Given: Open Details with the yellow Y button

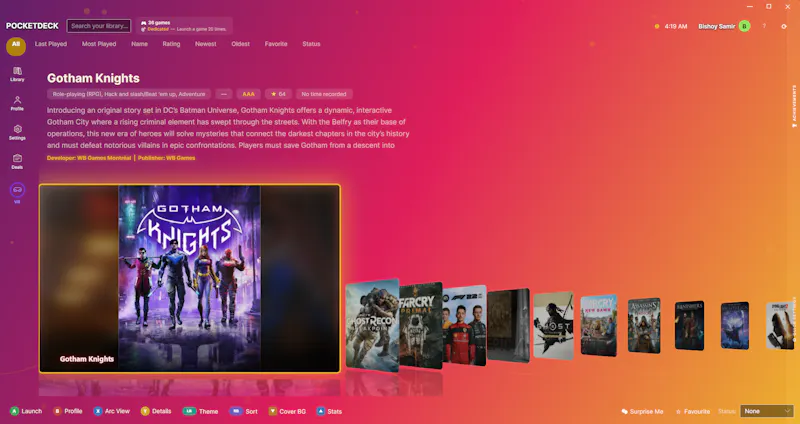Looking at the screenshot, I should 156,411.
